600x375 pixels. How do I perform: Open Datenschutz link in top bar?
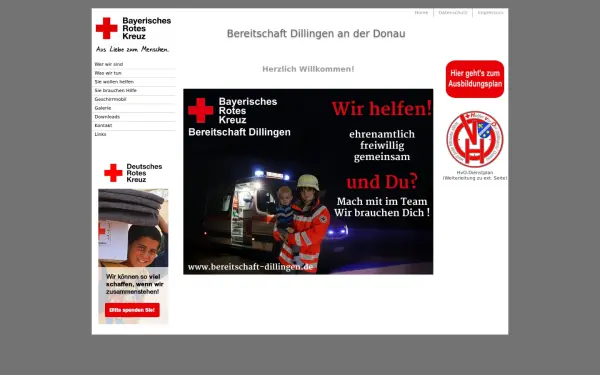[453, 13]
